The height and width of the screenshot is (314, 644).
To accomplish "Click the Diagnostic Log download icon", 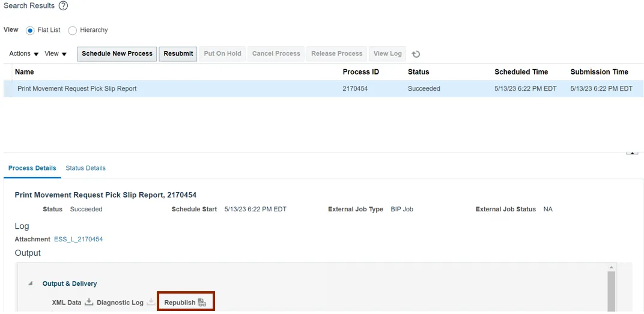I will (151, 302).
